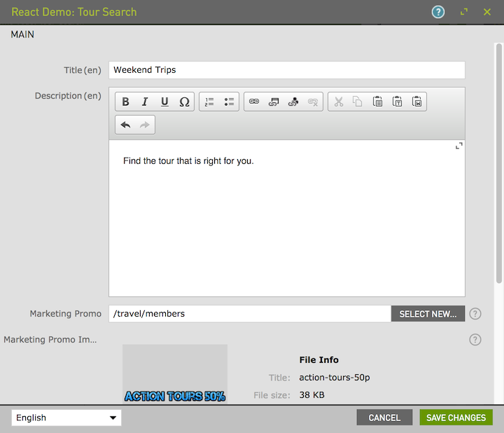Image resolution: width=504 pixels, height=433 pixels.
Task: Focus the Title (en) input field
Action: [287, 70]
